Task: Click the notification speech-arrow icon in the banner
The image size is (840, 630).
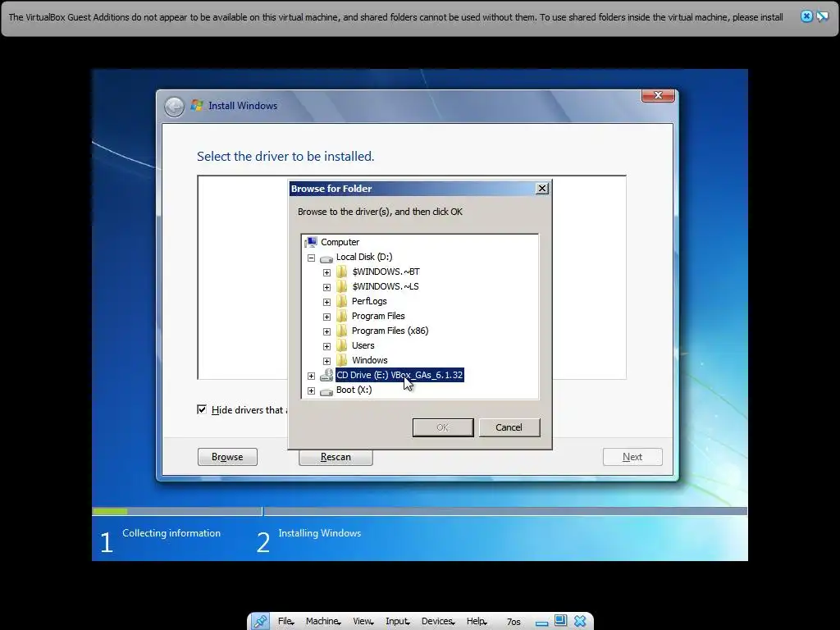Action: coord(822,16)
